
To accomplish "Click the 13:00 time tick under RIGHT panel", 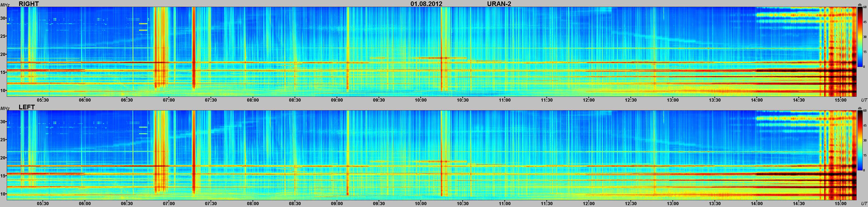I will (x=673, y=100).
